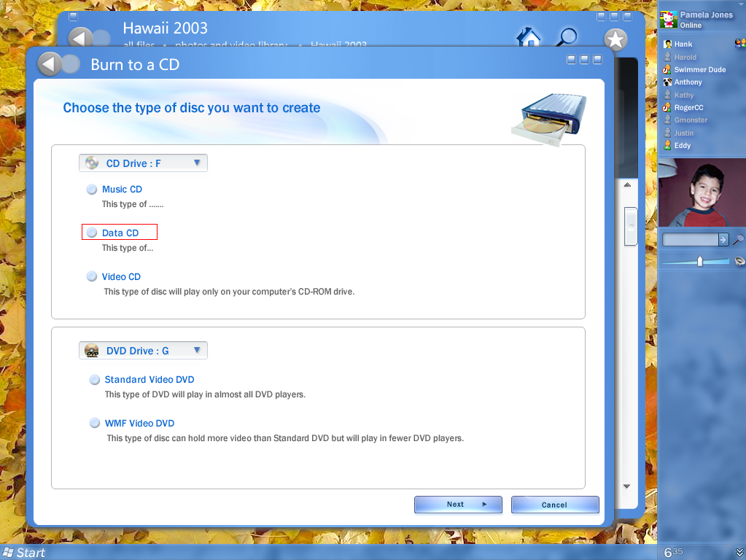Click the WMF Video DVD label
The height and width of the screenshot is (560, 746).
coord(139,423)
